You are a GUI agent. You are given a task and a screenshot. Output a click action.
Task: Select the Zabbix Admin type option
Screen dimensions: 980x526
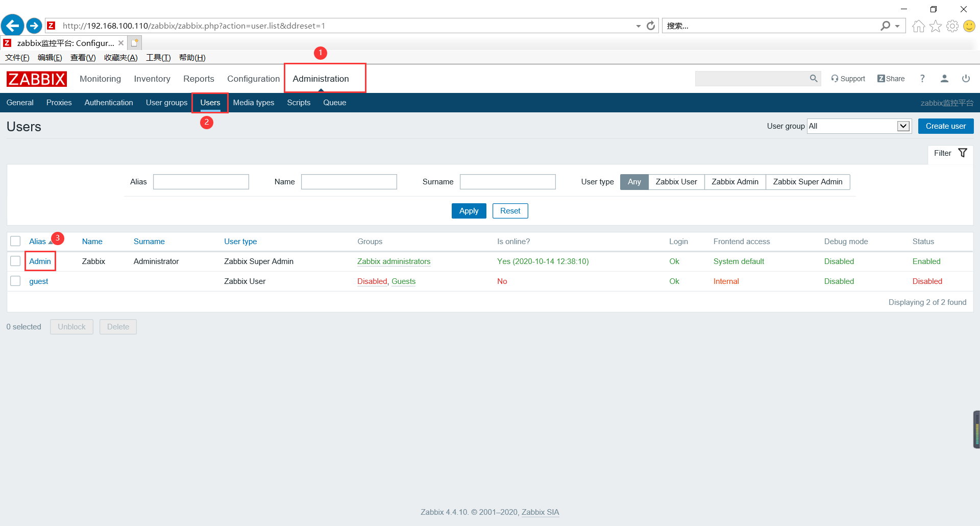tap(735, 182)
